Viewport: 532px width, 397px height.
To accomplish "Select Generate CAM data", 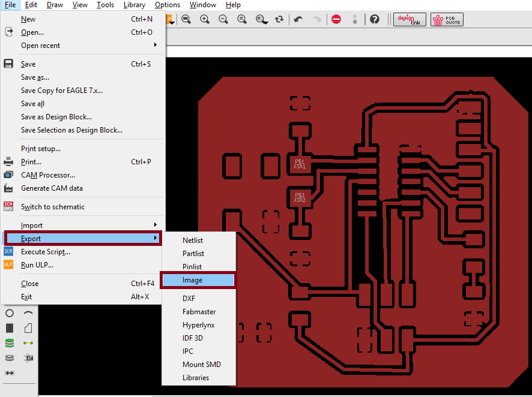I will tap(83, 188).
